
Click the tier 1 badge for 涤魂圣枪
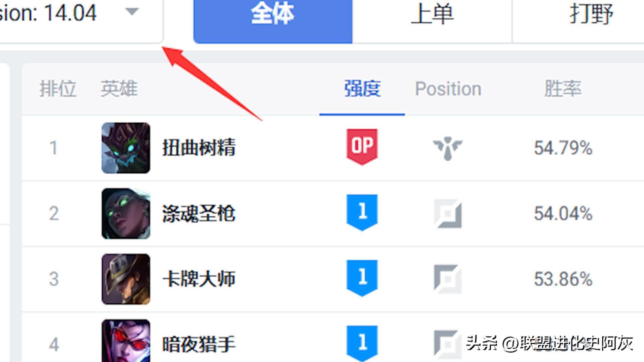(x=362, y=213)
